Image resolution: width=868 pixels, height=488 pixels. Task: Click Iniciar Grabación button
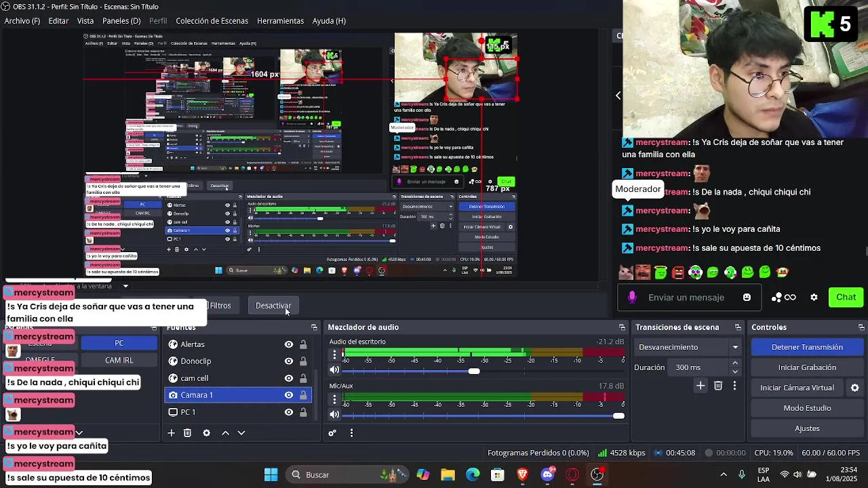point(807,367)
